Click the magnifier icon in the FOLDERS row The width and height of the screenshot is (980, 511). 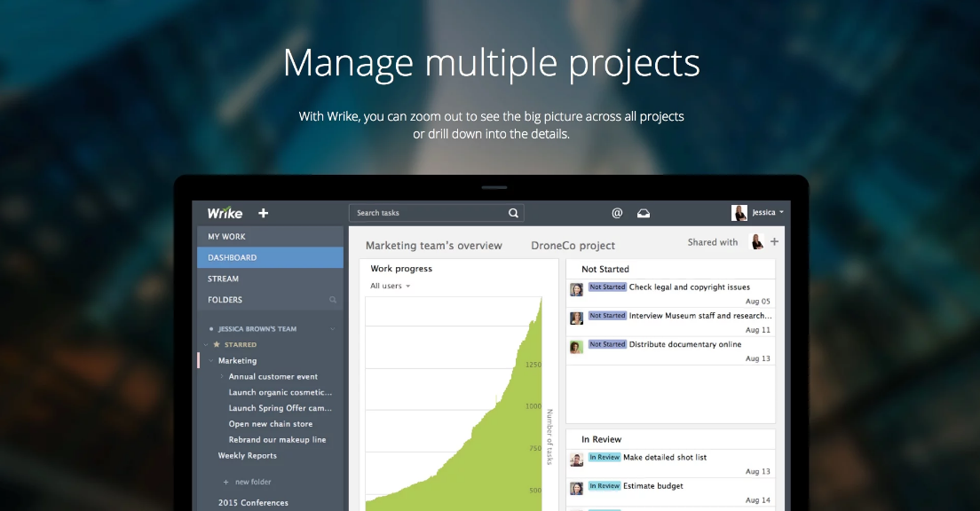[333, 300]
